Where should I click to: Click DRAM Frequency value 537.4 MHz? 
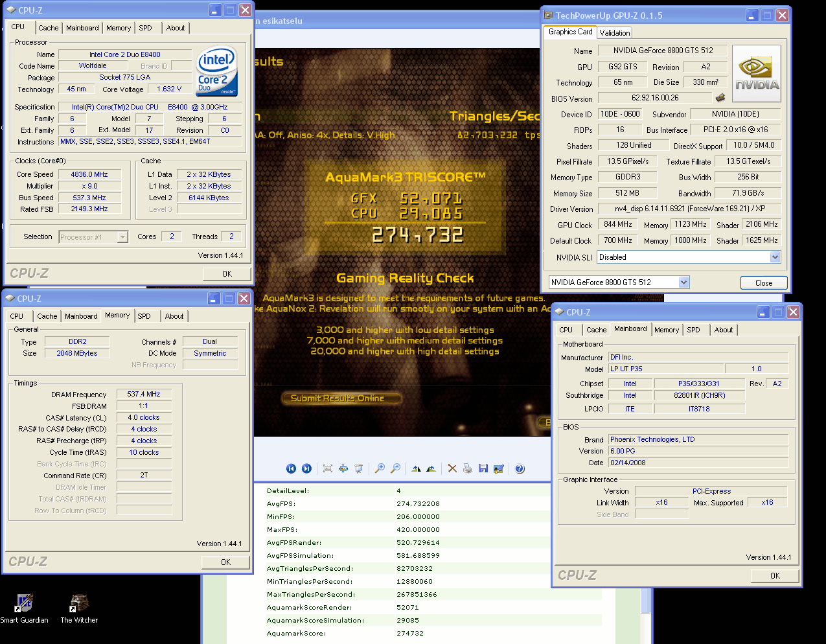pos(144,394)
